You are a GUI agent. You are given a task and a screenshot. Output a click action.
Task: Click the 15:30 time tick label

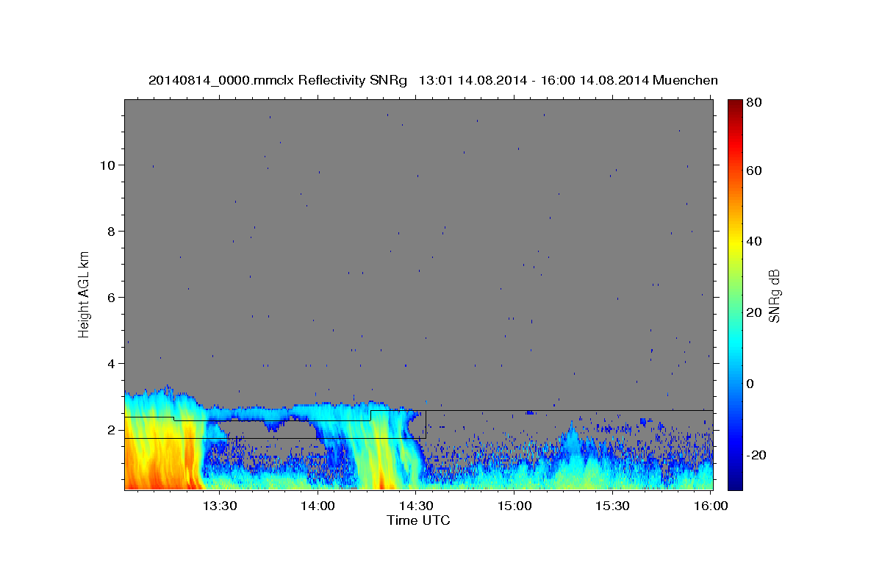(x=613, y=506)
